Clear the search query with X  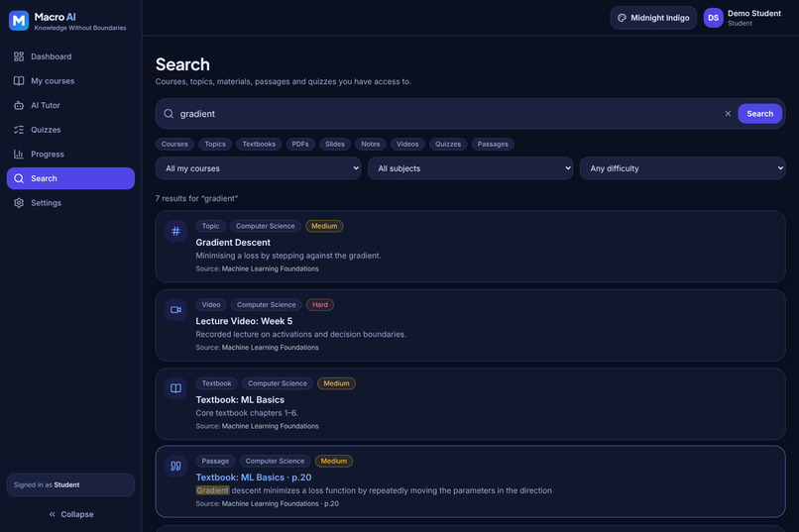(728, 114)
